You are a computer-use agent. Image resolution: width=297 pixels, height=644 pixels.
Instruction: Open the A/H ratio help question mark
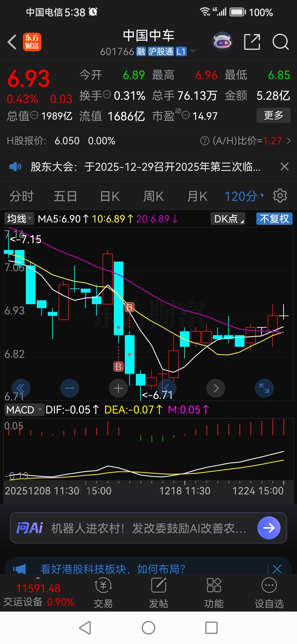click(x=205, y=141)
